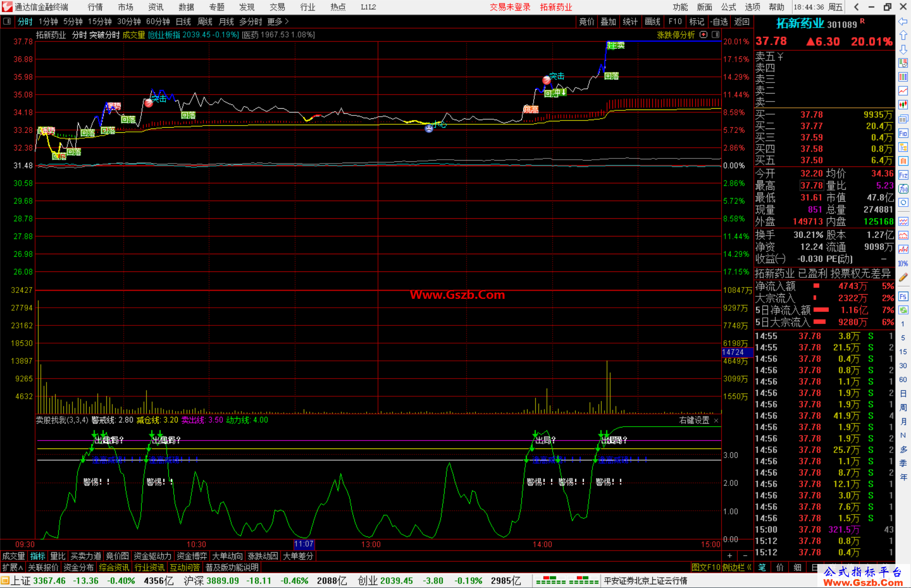This screenshot has height=588, width=911.
Task: Switch to 1分钟 period
Action: tap(48, 21)
